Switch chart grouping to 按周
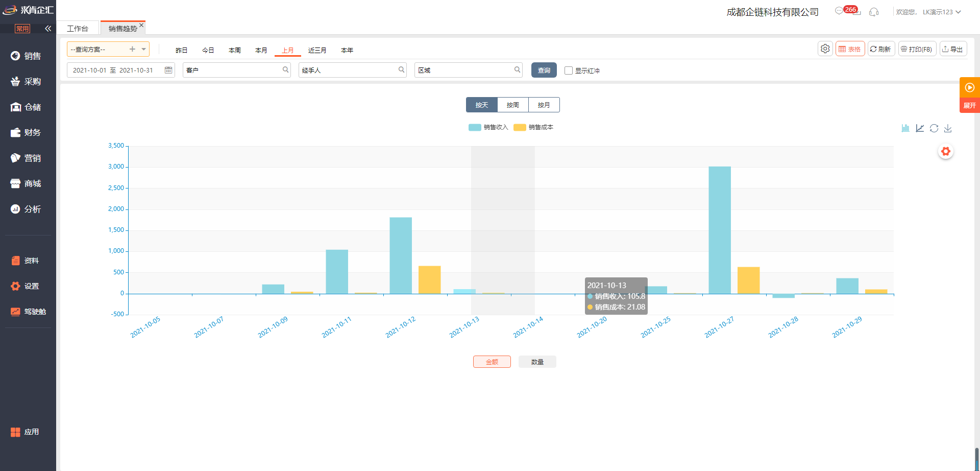 512,105
